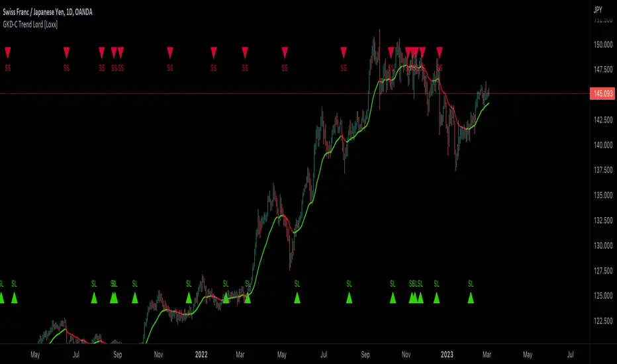Click the 130.000 price axis label
The image size is (617, 364).
tap(603, 246)
